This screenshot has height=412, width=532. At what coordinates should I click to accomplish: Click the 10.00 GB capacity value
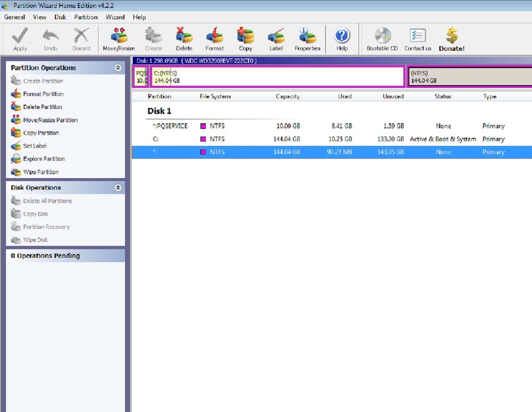pos(288,126)
